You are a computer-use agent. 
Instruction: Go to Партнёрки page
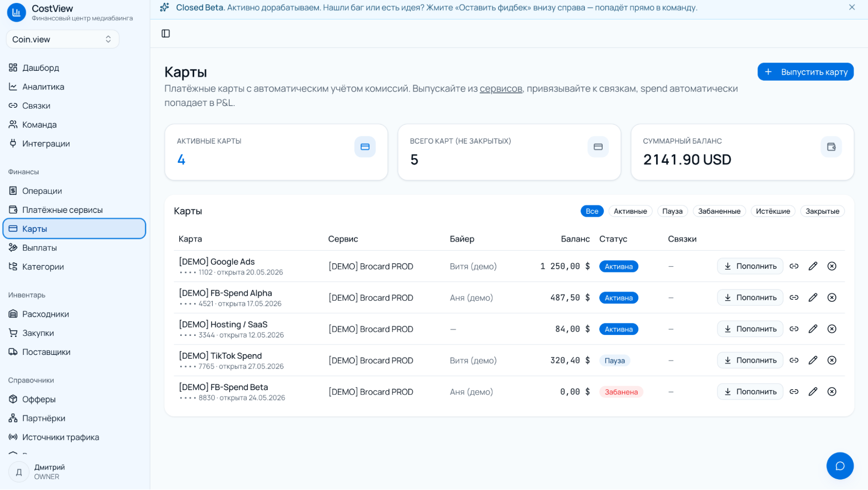click(x=74, y=418)
